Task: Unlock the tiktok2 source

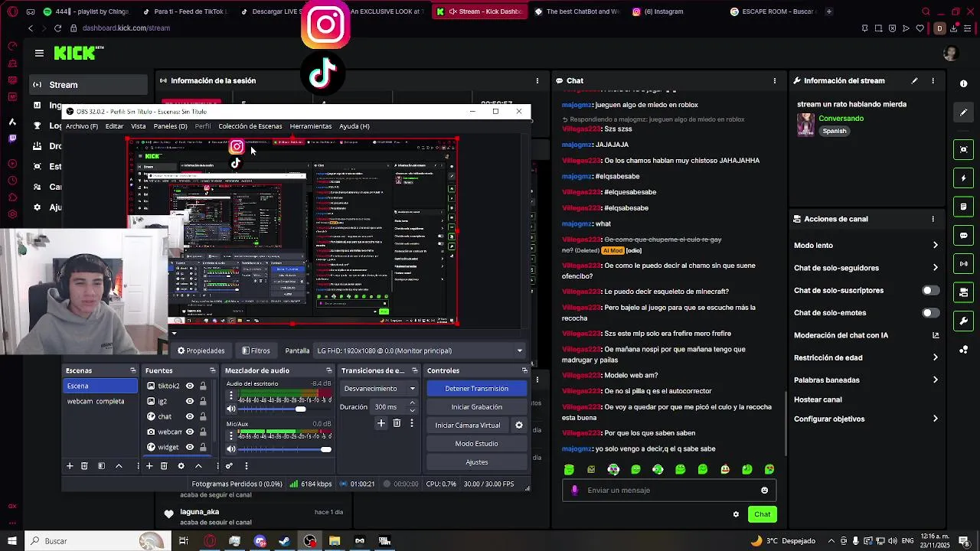Action: coord(203,386)
